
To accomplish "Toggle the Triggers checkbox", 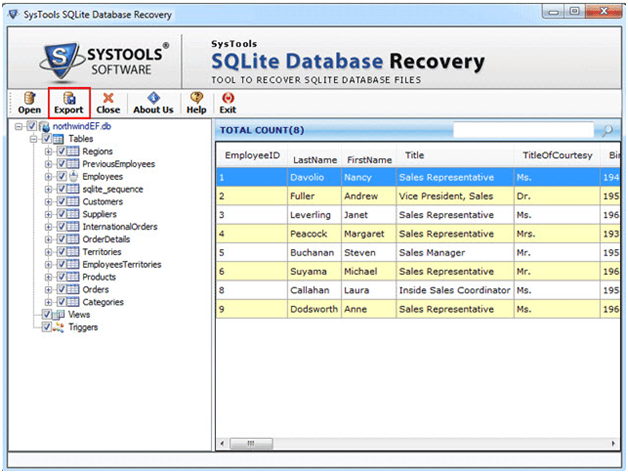I will (46, 327).
